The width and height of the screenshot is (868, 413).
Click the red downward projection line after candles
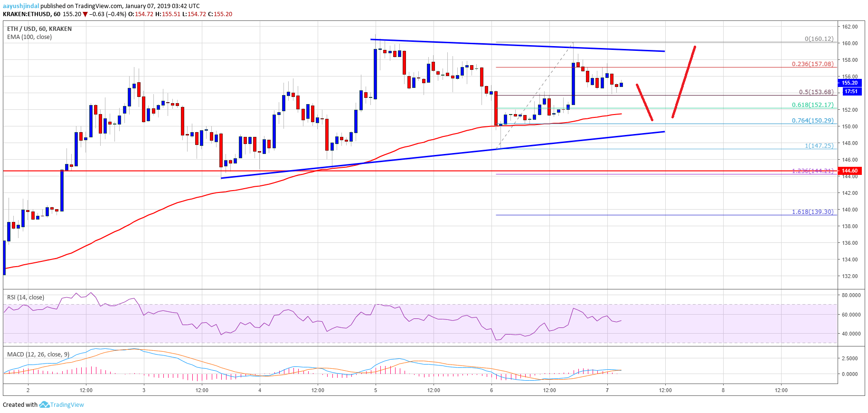coord(644,102)
